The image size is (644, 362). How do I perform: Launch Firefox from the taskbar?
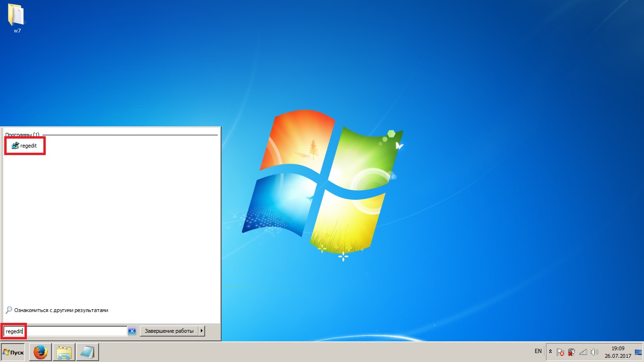click(x=41, y=352)
